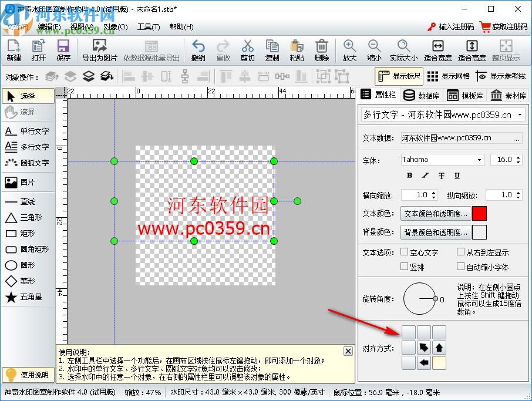Image resolution: width=532 pixels, height=401 pixels.
Task: Click the red text color swatch
Action: 479,213
